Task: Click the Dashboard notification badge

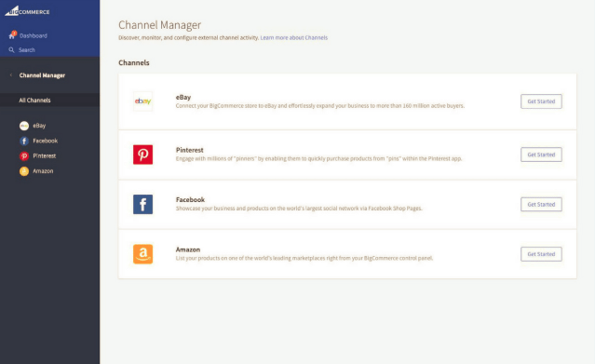Action: [14, 33]
